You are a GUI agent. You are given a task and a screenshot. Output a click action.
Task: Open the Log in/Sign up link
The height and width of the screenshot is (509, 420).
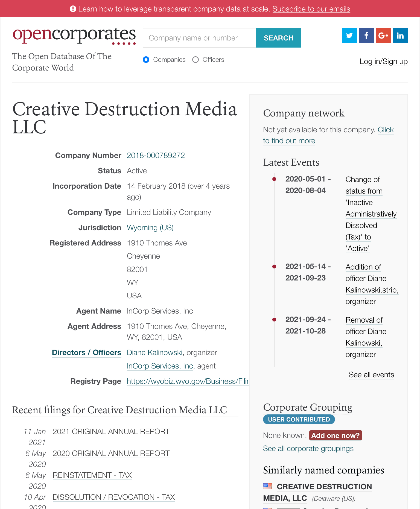click(384, 62)
